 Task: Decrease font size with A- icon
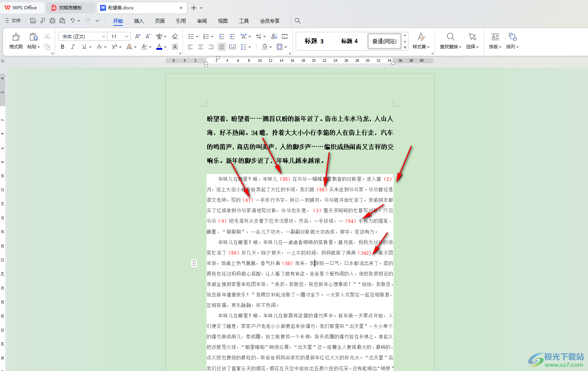click(x=148, y=36)
